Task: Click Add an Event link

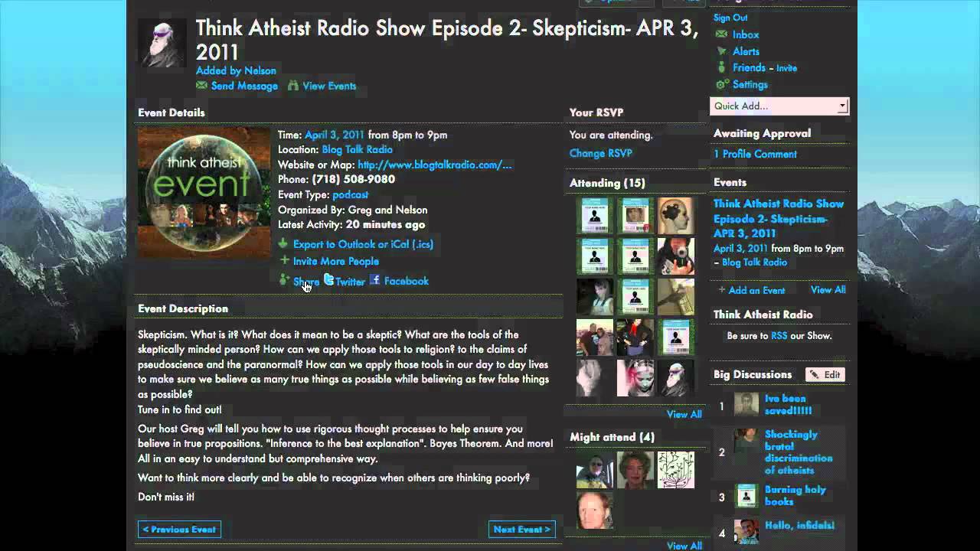Action: coord(756,290)
